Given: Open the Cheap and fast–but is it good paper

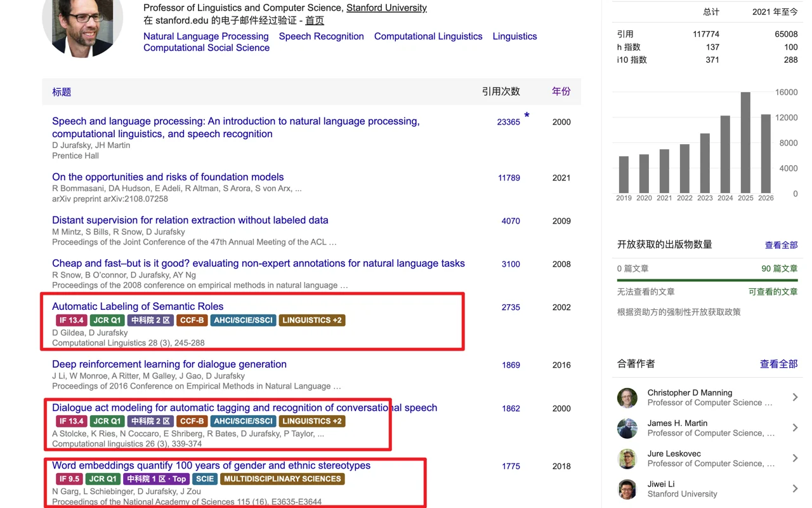Looking at the screenshot, I should (258, 264).
